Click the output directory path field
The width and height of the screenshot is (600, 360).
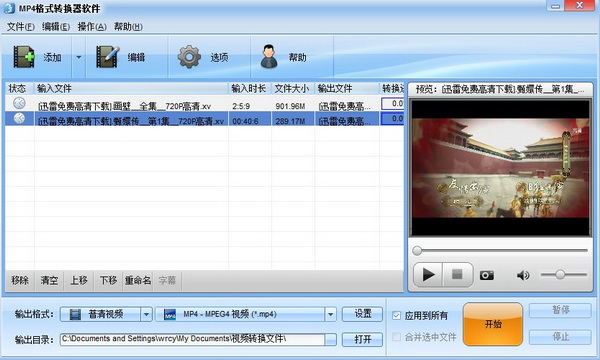[x=192, y=339]
